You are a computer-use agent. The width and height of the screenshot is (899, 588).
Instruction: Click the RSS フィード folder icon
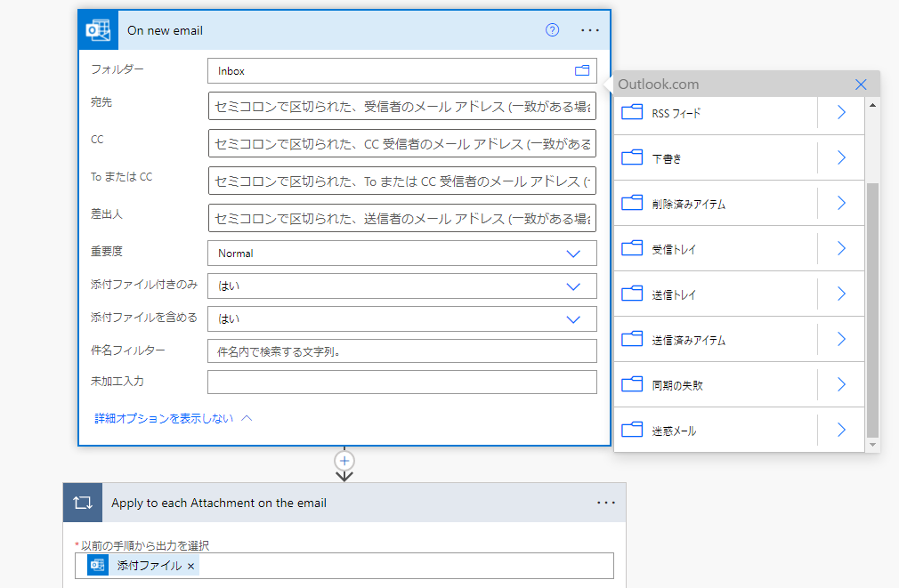point(632,112)
